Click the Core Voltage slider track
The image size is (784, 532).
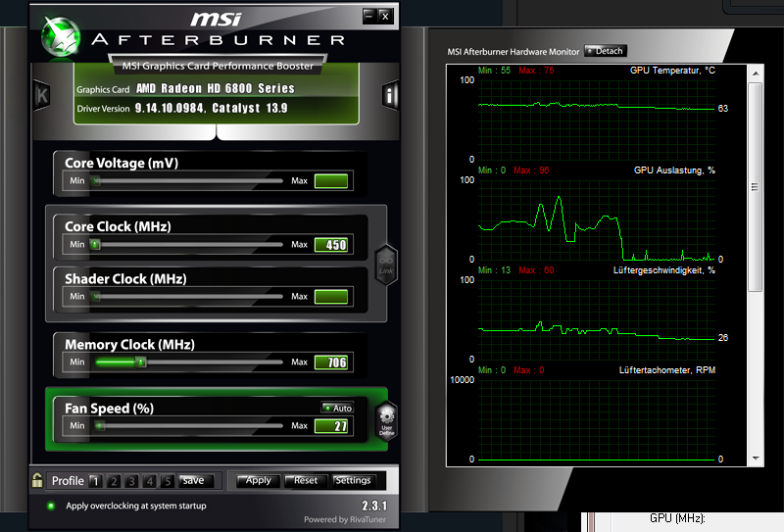point(187,181)
